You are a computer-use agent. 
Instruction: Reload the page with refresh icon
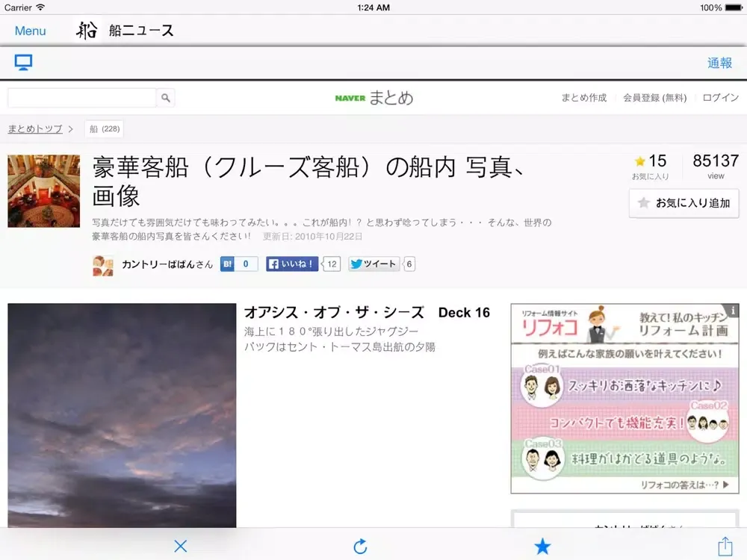tap(360, 546)
